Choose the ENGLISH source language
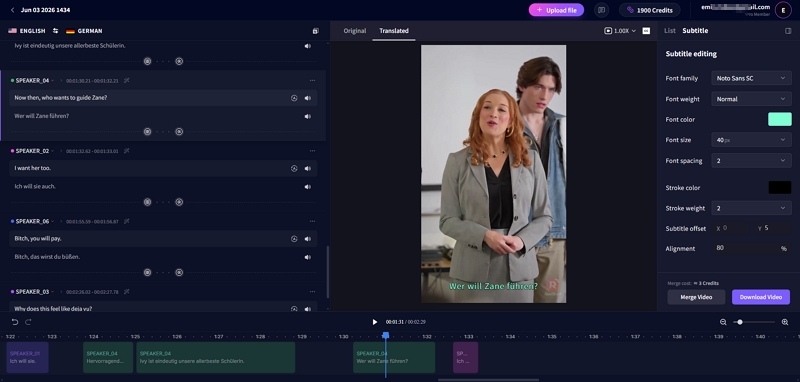Viewport: 800px width, 382px height. (27, 31)
